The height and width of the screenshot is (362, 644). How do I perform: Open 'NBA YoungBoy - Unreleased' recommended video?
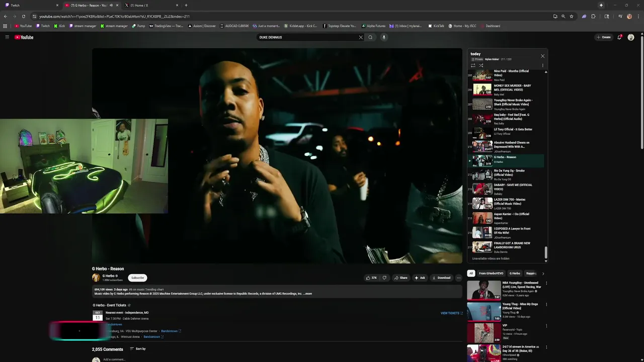point(506,290)
